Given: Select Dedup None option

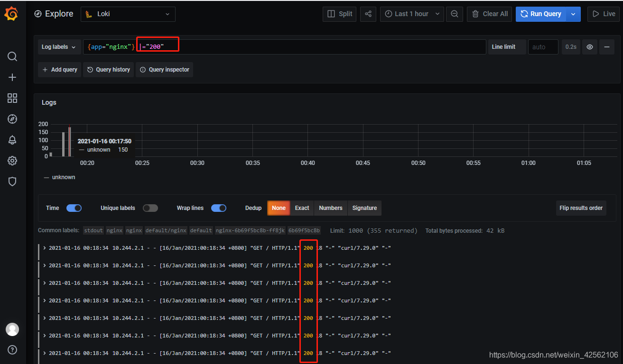Looking at the screenshot, I should coord(279,208).
